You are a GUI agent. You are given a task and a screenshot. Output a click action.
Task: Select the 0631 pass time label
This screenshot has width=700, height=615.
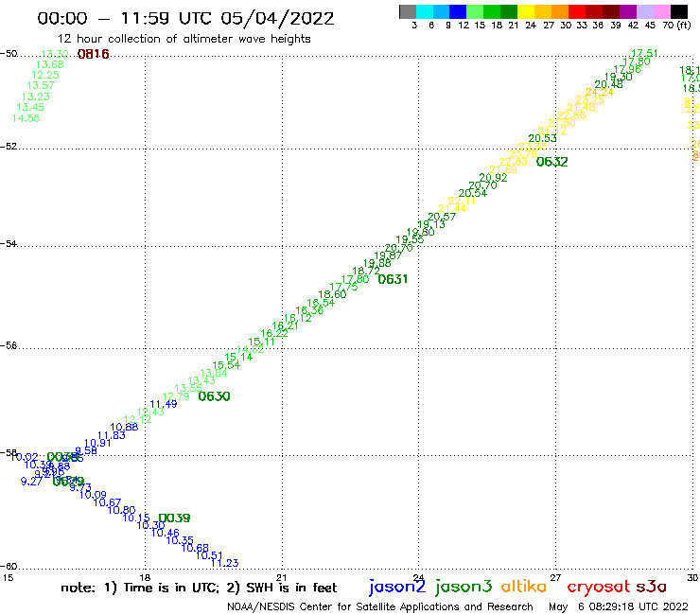393,279
